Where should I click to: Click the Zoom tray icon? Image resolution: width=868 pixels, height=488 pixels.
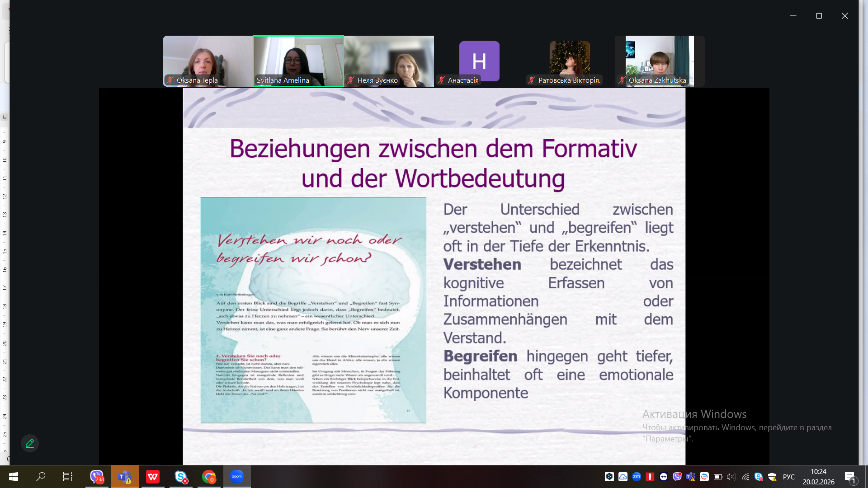[637, 477]
